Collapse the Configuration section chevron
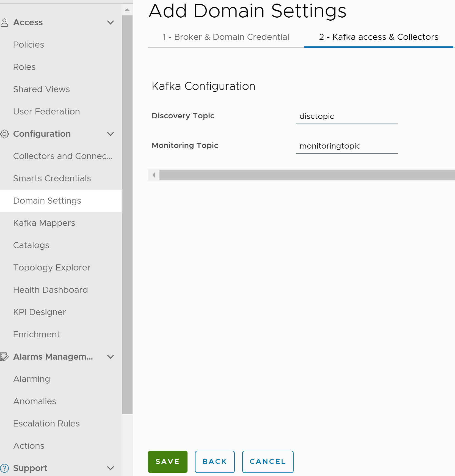 point(111,134)
